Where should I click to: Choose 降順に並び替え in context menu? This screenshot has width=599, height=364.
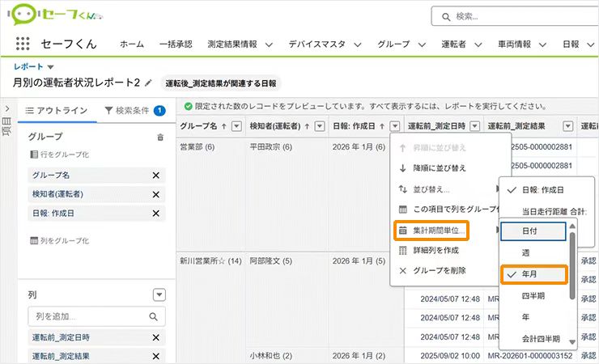[x=440, y=168]
